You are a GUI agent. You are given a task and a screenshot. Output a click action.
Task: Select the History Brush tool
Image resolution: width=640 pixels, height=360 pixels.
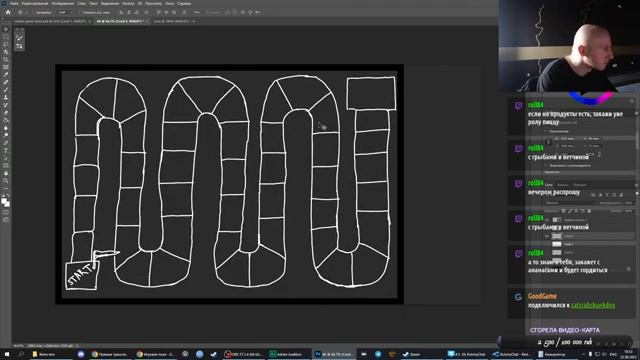pyautogui.click(x=6, y=105)
